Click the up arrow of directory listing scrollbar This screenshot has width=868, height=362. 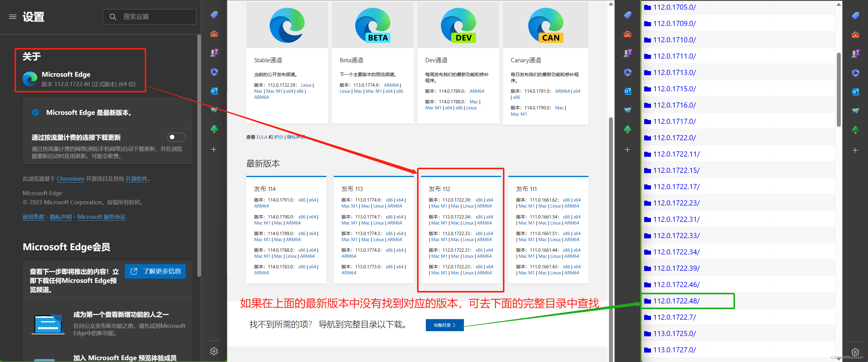[839, 4]
